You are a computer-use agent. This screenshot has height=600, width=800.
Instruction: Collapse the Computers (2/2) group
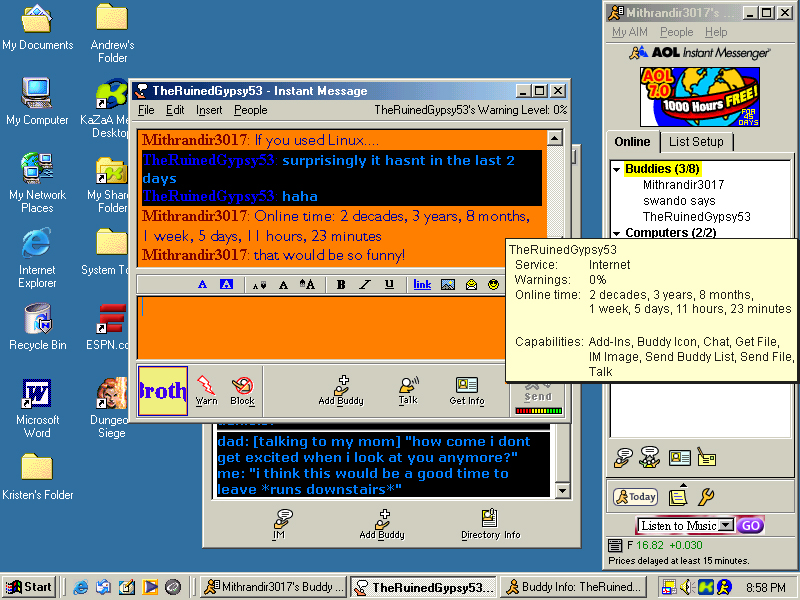(616, 233)
